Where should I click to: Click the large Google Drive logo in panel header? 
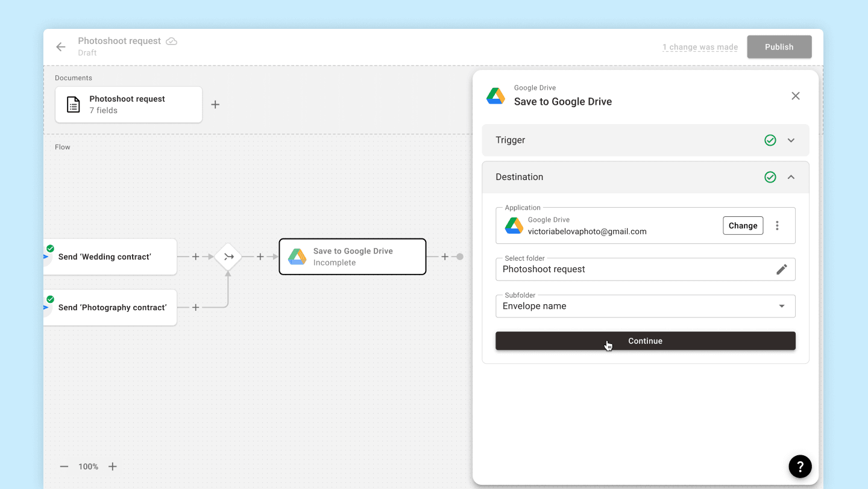pos(496,96)
